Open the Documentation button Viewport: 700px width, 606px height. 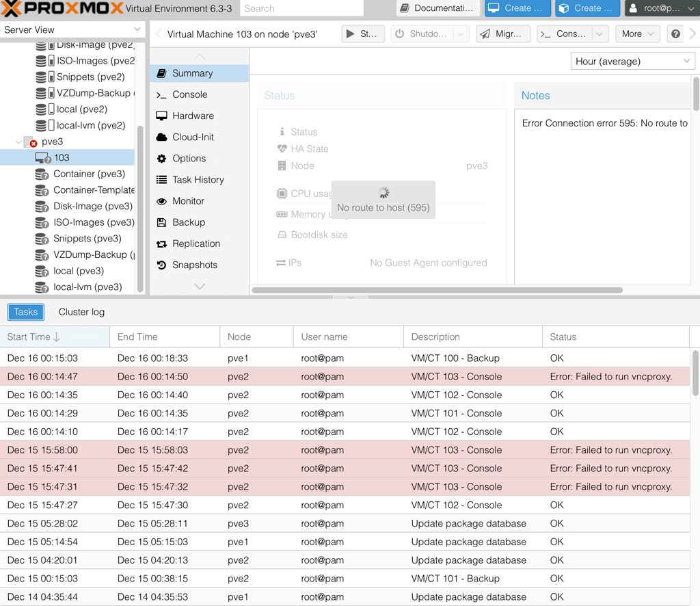[x=438, y=8]
